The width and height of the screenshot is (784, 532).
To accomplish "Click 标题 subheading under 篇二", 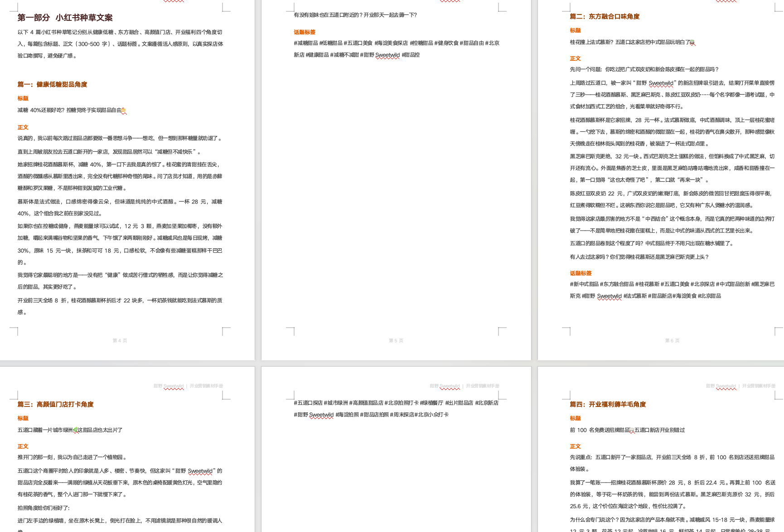I will pyautogui.click(x=575, y=30).
